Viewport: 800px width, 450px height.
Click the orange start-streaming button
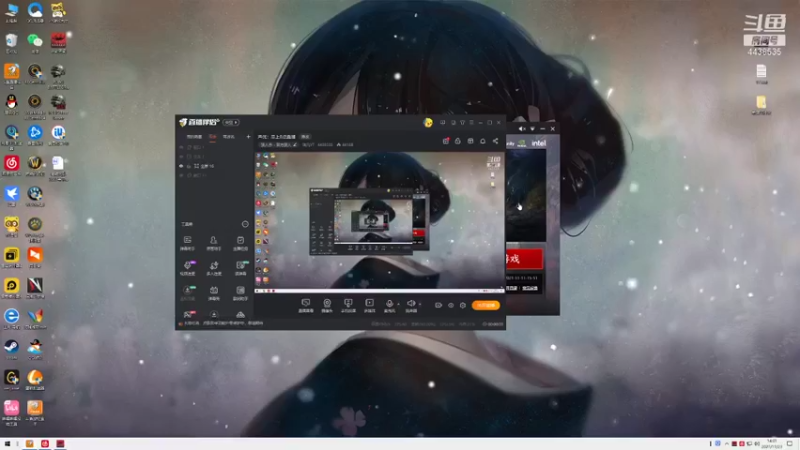coord(486,305)
